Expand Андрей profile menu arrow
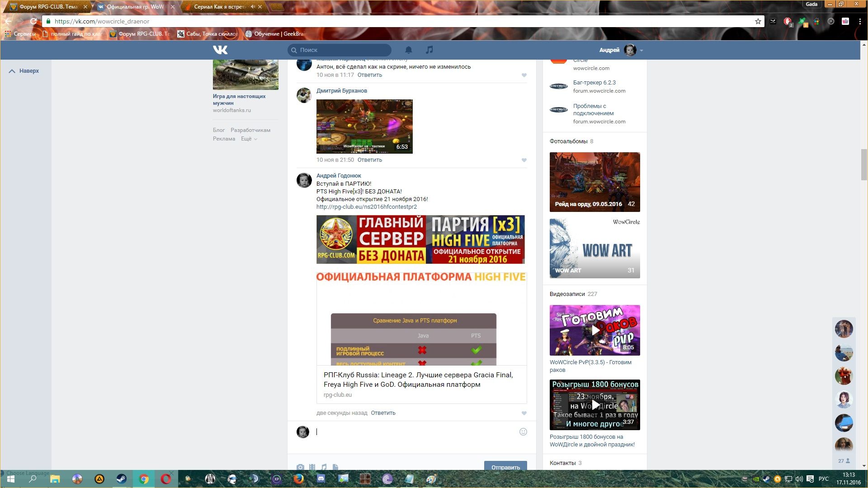Screen dimensions: 868x488 pyautogui.click(x=642, y=50)
